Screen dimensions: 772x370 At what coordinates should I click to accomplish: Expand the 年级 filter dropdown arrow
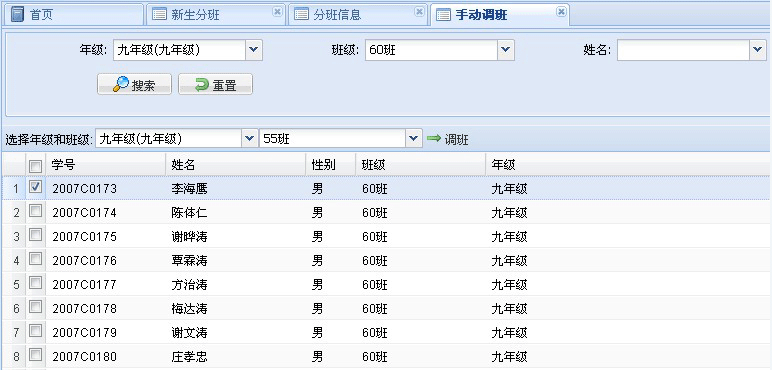click(x=254, y=50)
